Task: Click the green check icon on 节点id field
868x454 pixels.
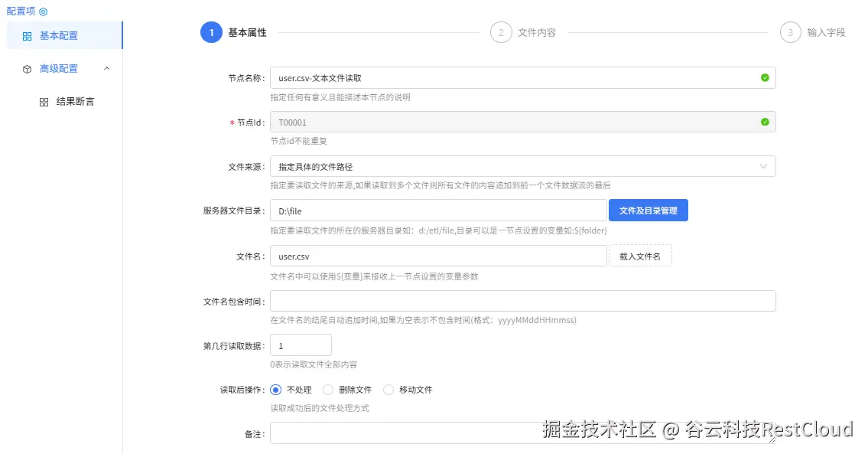Action: (x=765, y=121)
